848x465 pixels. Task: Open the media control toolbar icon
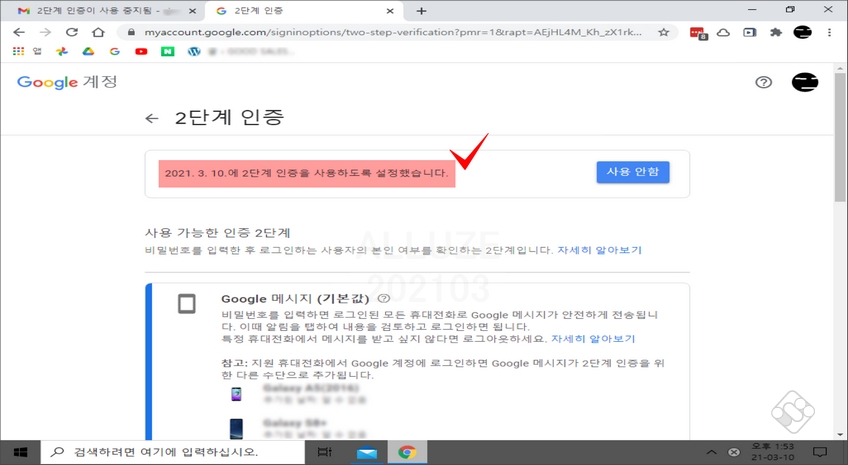click(x=750, y=32)
